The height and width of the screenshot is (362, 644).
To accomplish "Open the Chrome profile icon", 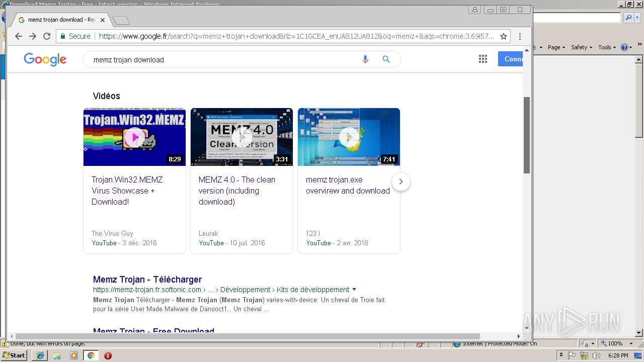I will 475,10.
